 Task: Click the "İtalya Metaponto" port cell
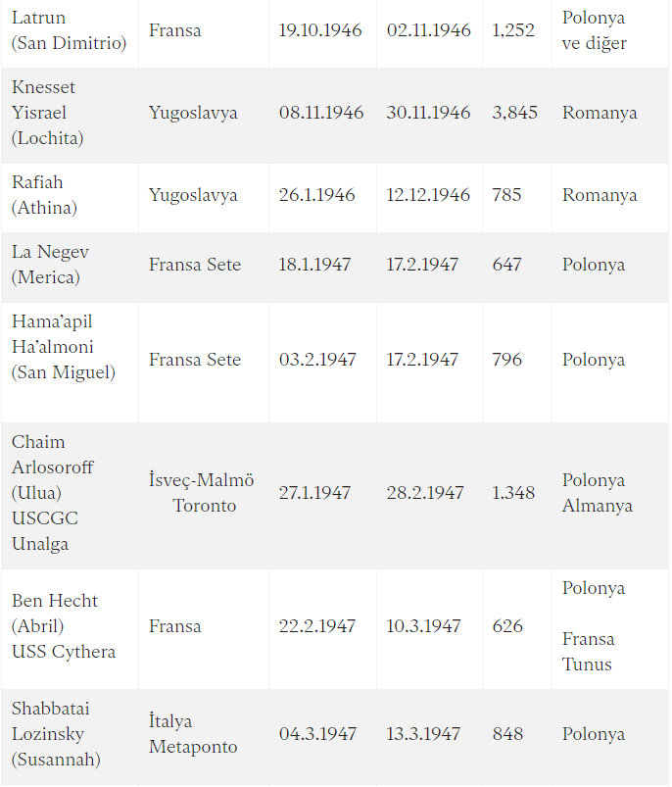pyautogui.click(x=193, y=734)
